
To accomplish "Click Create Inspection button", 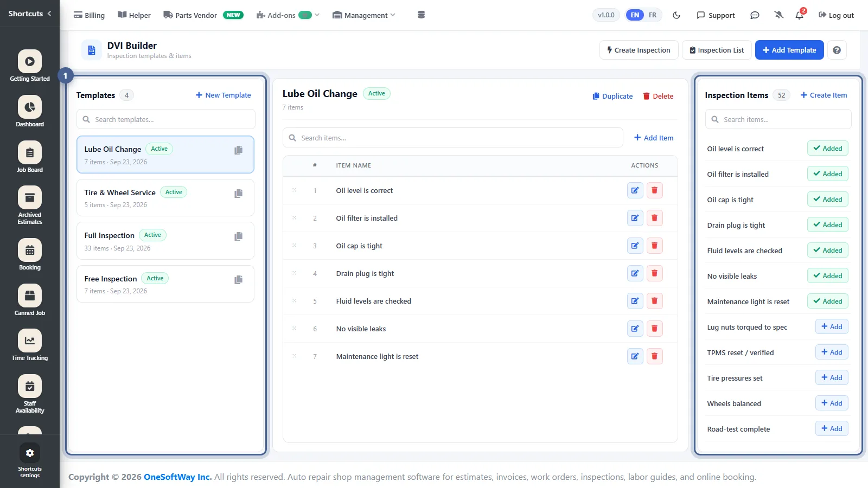I will 639,50.
